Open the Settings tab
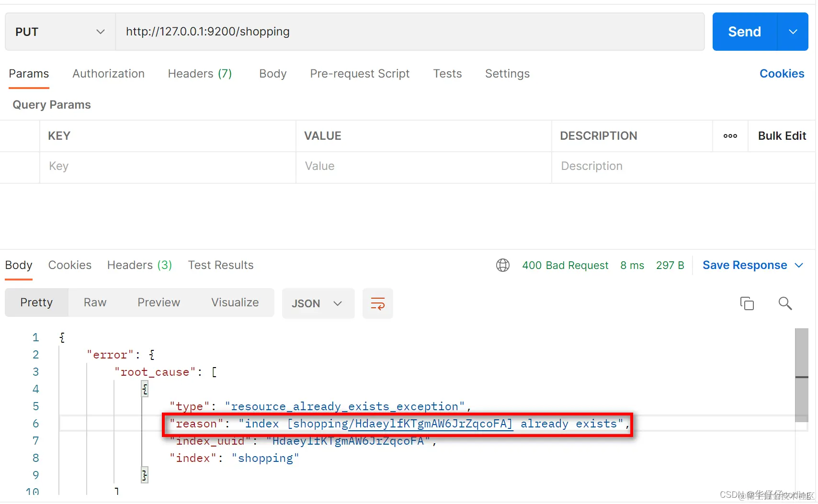 click(x=507, y=74)
